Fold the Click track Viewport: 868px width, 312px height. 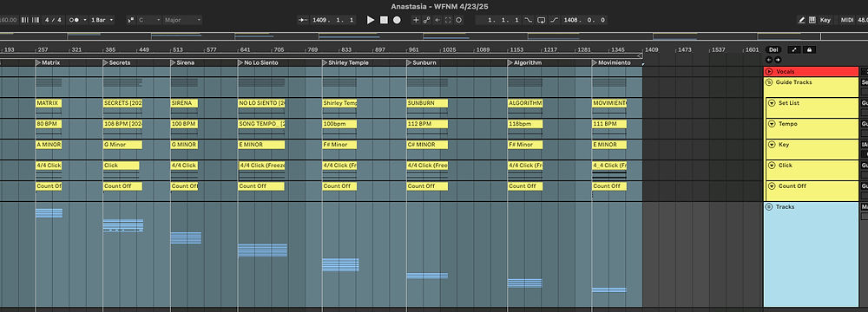(x=772, y=166)
